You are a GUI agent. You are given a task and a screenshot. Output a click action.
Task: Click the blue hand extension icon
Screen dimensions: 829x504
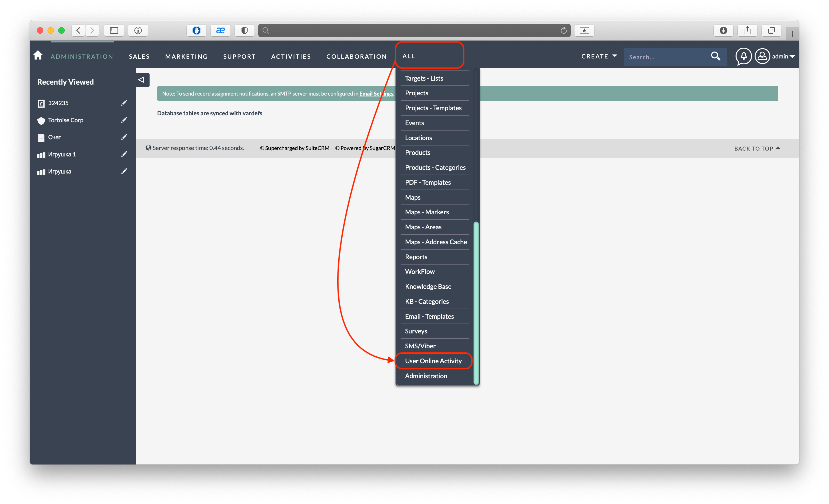click(x=197, y=30)
